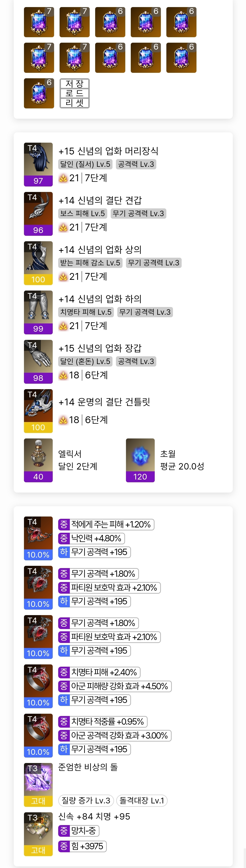Click the 리셋 reset button

point(74,103)
